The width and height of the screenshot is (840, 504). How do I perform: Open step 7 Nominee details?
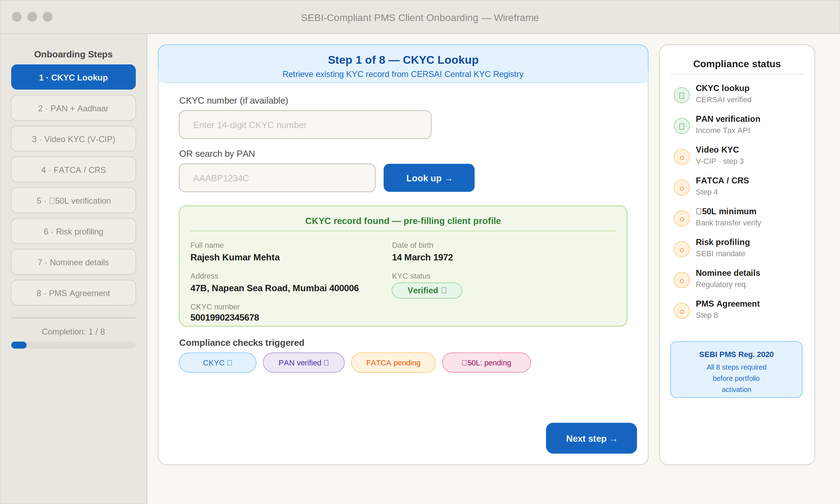click(73, 262)
